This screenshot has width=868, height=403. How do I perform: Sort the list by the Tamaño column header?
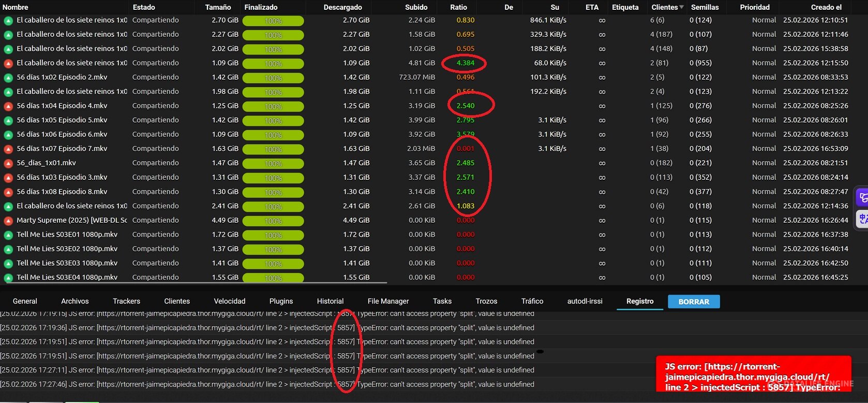[x=218, y=7]
